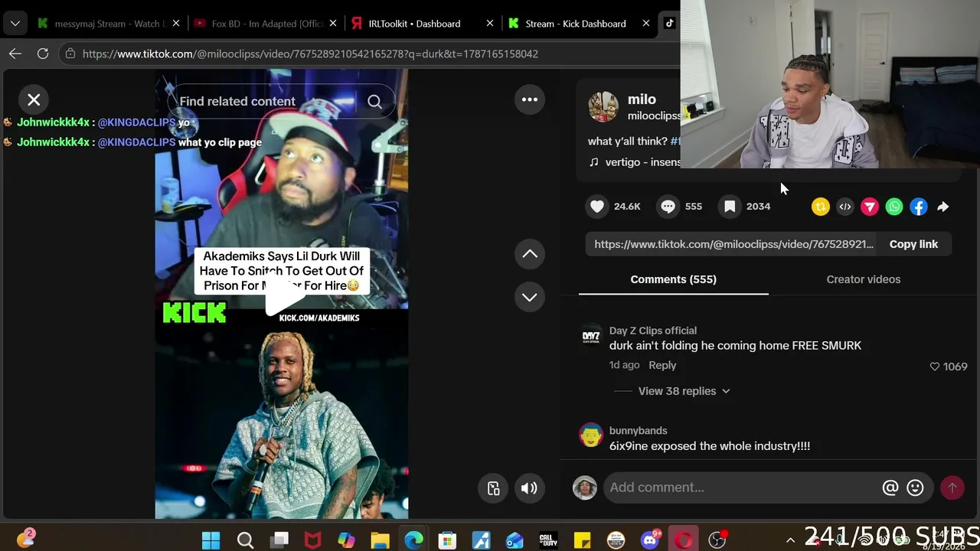Click the embed code icon
Viewport: 980px width, 551px height.
pos(845,207)
